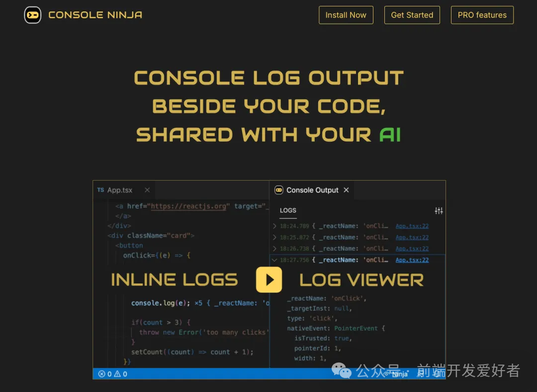Click the width: 1 log line
Viewport: 537px width, 392px height.
click(310, 358)
